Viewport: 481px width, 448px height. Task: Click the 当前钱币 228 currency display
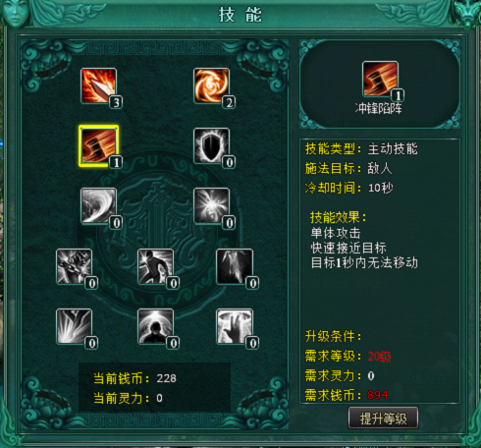pos(134,378)
